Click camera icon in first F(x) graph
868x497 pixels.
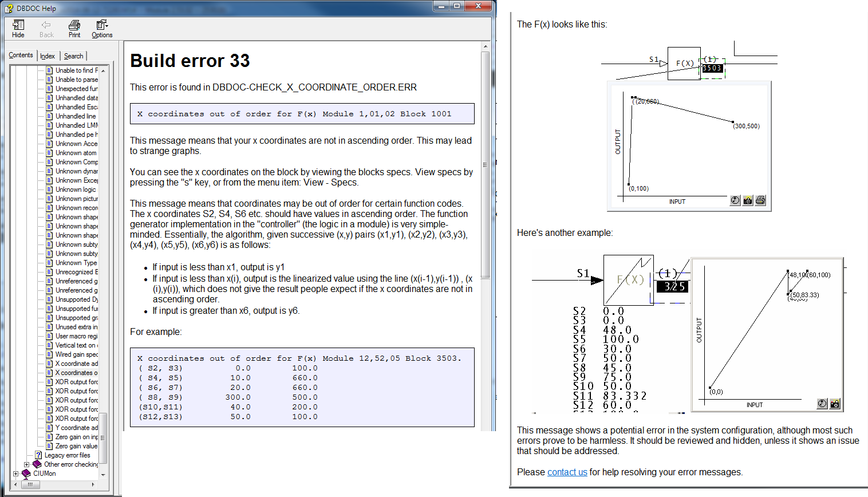point(748,200)
